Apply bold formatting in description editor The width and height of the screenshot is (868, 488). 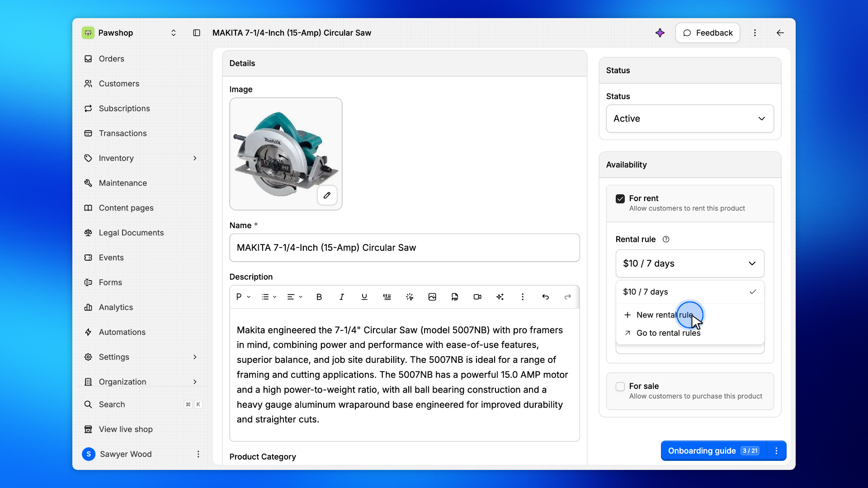pyautogui.click(x=319, y=297)
